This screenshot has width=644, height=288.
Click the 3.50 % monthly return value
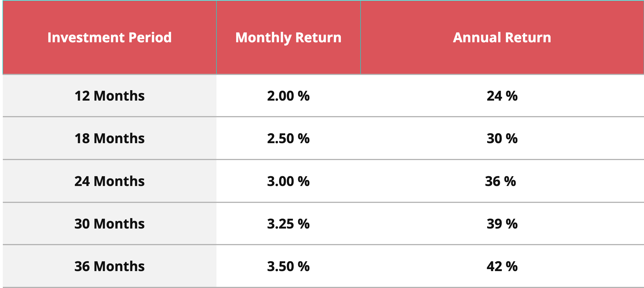(288, 266)
